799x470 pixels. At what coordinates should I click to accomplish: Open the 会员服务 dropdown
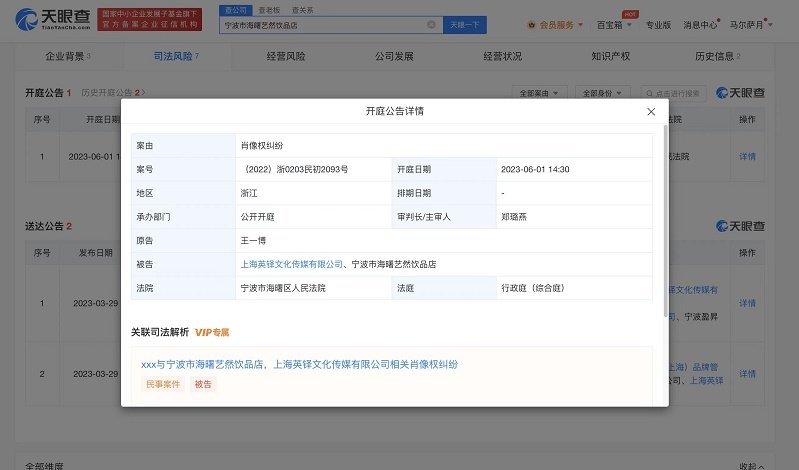[556, 24]
